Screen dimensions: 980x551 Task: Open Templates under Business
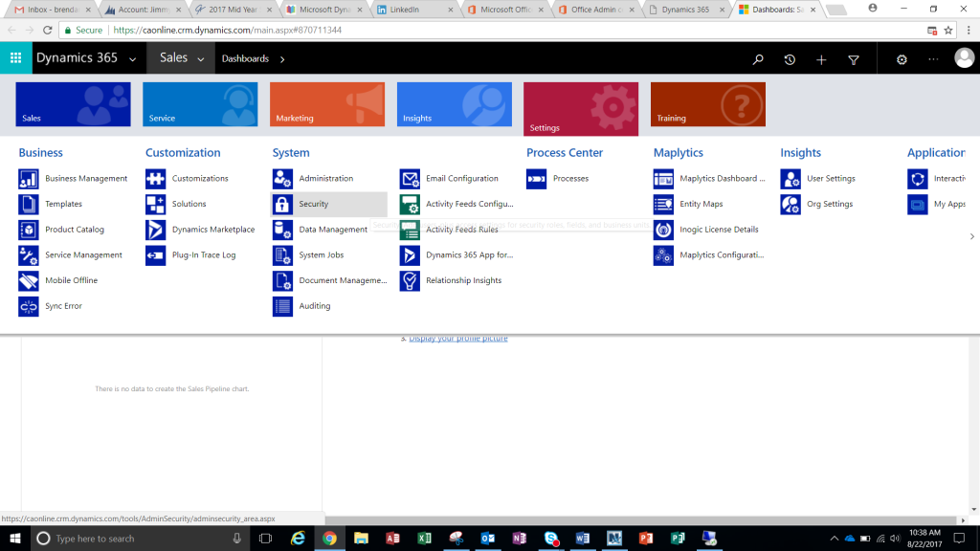(63, 205)
